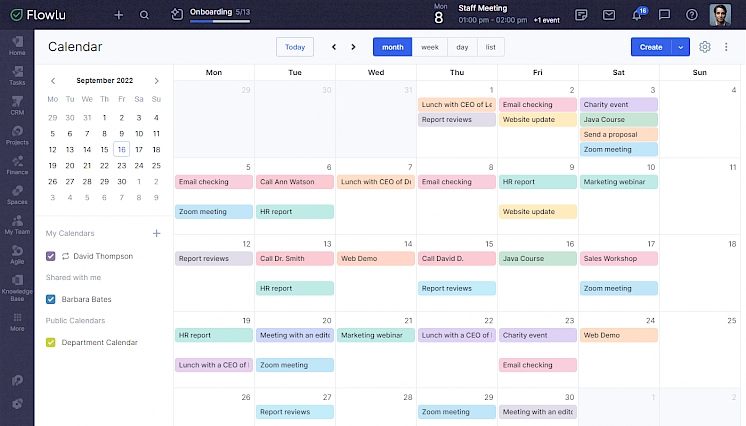
Task: Click the search magnifier icon
Action: (145, 15)
